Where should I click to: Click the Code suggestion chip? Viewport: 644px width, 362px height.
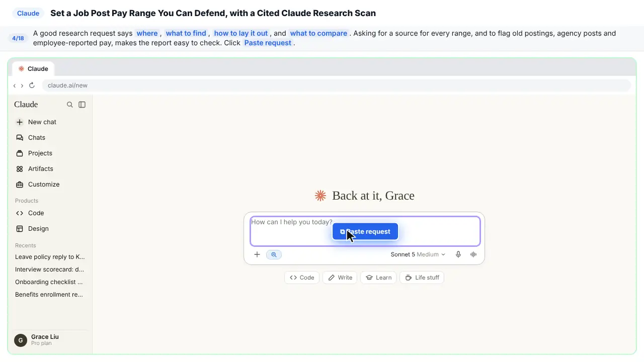click(x=302, y=278)
